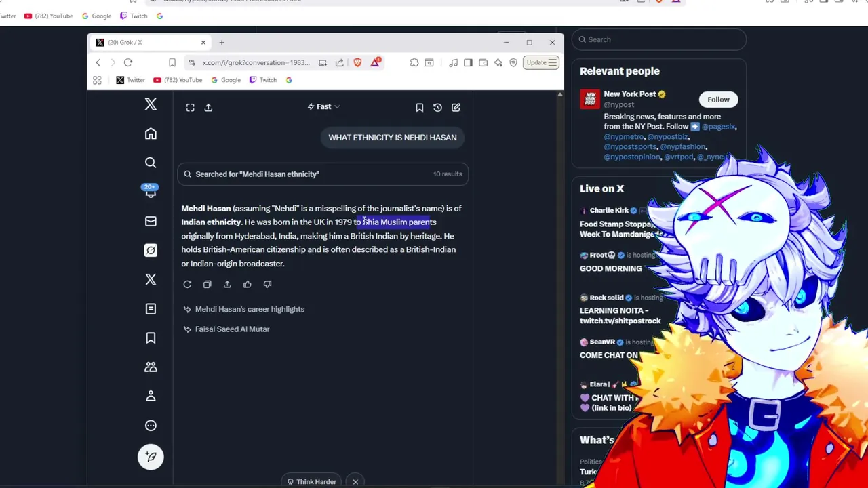Click Search field in background X window

[x=658, y=39]
